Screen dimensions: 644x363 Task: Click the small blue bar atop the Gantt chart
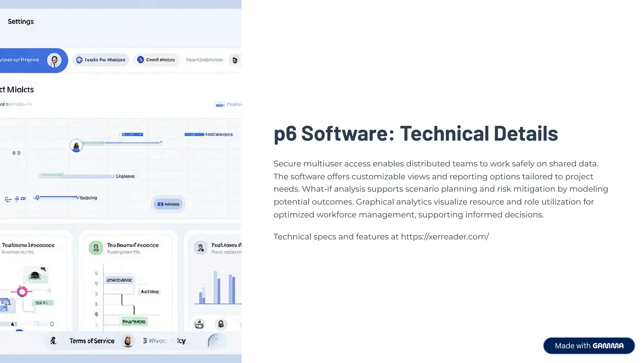(132, 134)
